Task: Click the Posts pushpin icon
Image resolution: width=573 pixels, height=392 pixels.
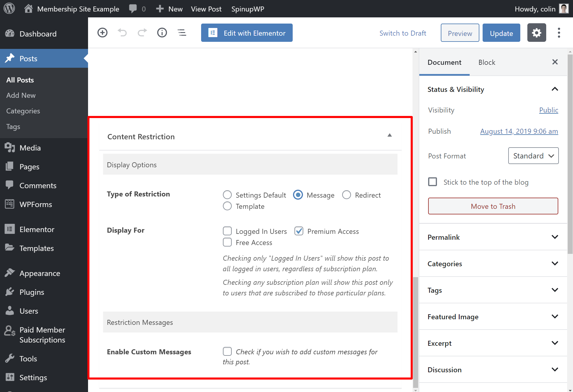Action: 10,58
